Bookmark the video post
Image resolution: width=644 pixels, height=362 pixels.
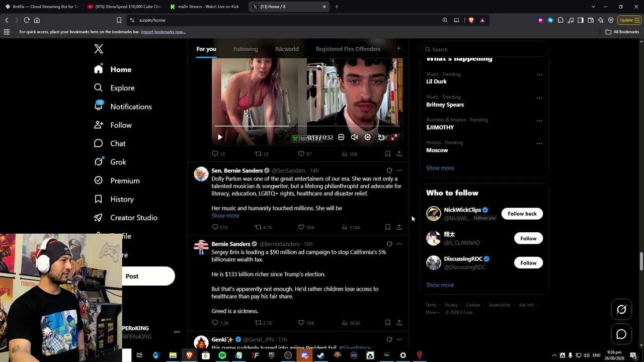[388, 154]
